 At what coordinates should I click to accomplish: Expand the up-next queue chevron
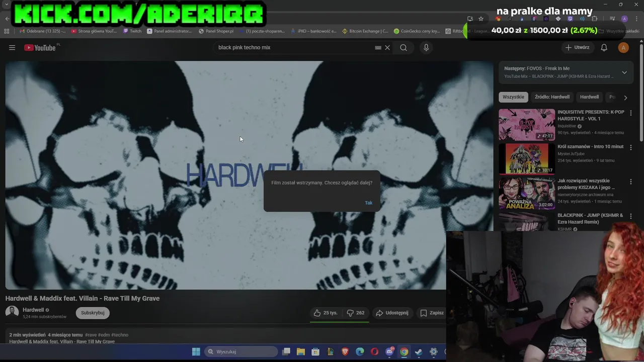624,72
